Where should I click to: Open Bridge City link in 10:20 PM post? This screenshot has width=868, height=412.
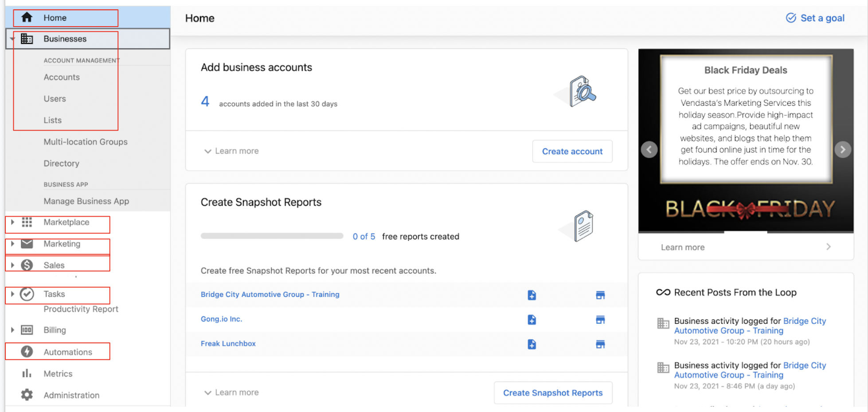click(x=750, y=326)
